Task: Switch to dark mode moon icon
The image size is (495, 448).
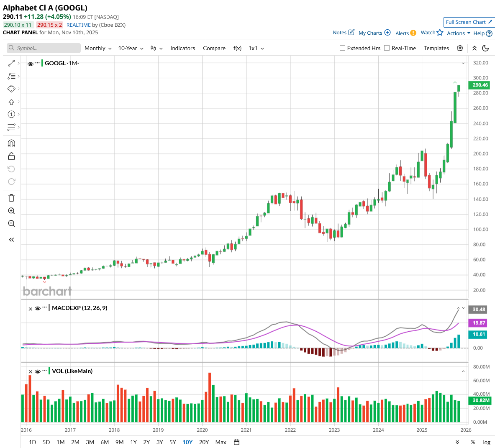Action: (x=486, y=48)
